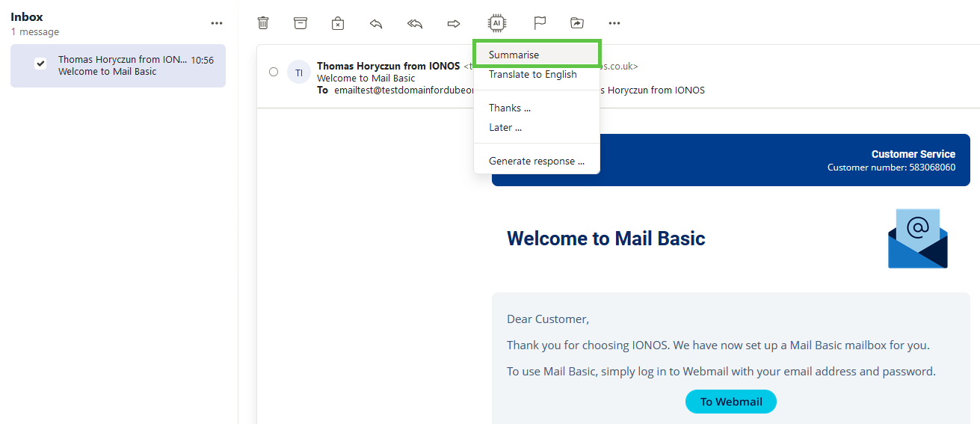Open more toolbar actions with the ellipsis
Screen dimensions: 980x424
614,23
